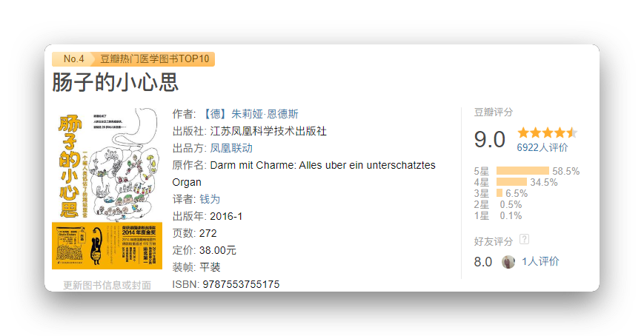Screen dimensions: 644x336
Task: Click publication year 2016-1
Action: click(226, 216)
